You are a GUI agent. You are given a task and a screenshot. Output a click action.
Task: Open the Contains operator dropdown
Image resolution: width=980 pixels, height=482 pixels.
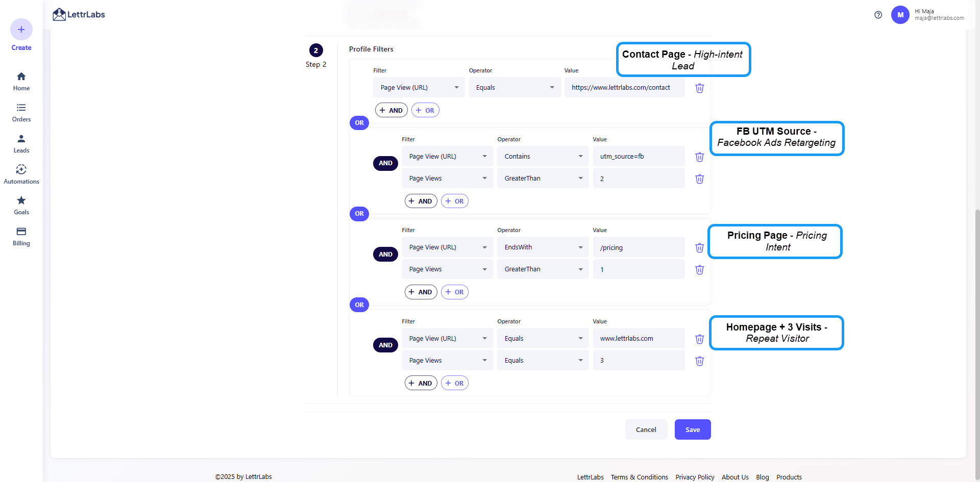pyautogui.click(x=543, y=156)
